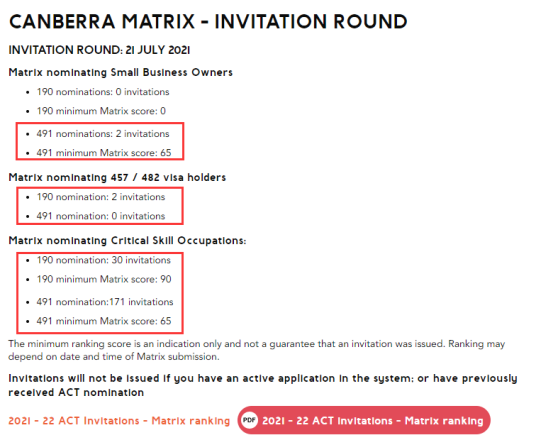The width and height of the screenshot is (553, 440).
Task: Select '491 nomination:171 invitations' entry
Action: (x=105, y=302)
